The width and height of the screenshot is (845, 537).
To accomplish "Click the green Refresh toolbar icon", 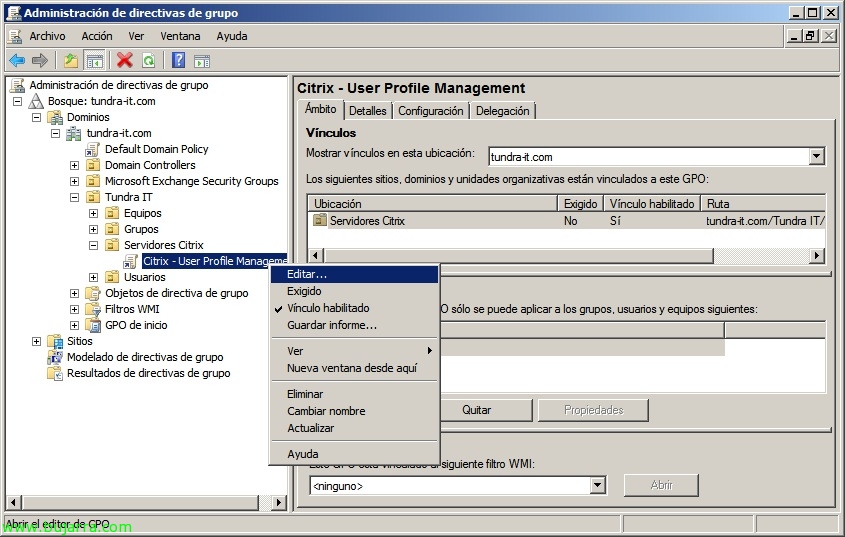I will (x=148, y=60).
